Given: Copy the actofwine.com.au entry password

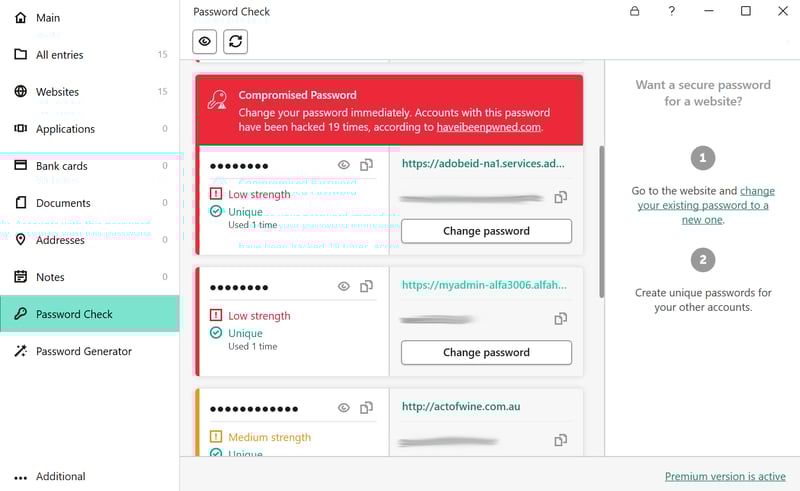Looking at the screenshot, I should pos(366,408).
